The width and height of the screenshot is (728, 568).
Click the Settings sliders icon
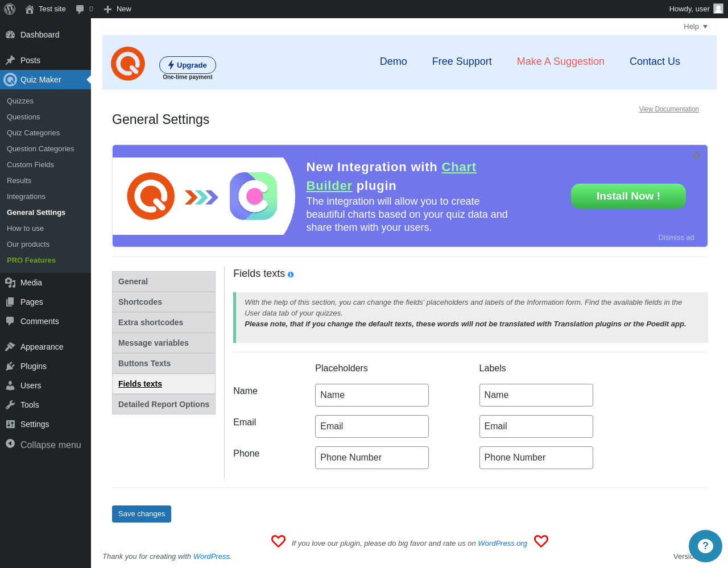tap(10, 424)
